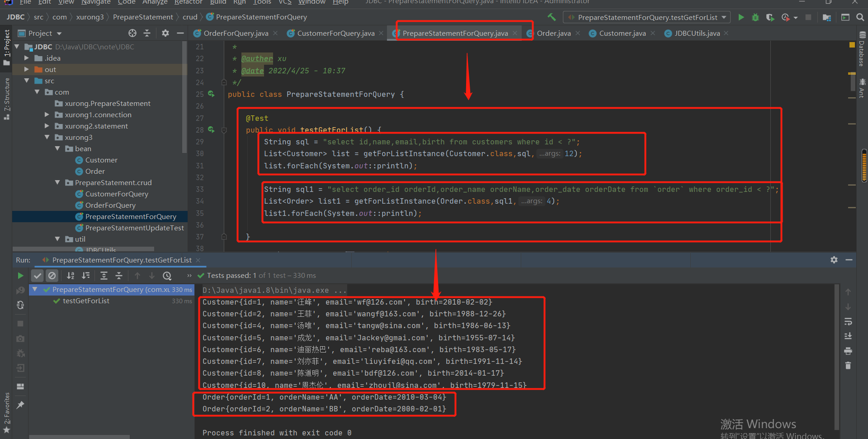Toggle Show Passed tests checkmark button

38,275
